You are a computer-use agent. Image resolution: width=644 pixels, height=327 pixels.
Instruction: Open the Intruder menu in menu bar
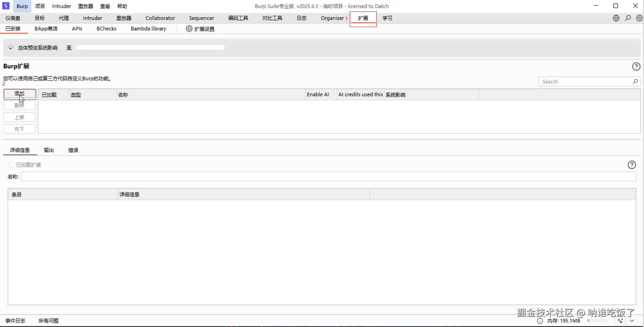coord(62,6)
